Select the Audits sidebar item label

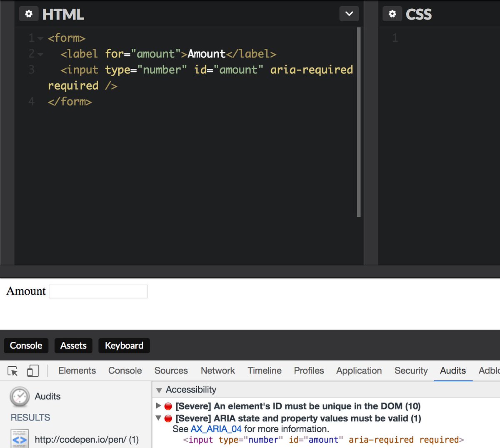click(47, 396)
